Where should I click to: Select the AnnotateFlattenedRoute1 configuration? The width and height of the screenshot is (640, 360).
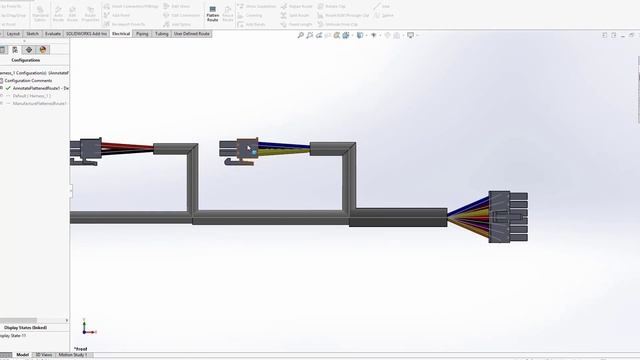40,88
